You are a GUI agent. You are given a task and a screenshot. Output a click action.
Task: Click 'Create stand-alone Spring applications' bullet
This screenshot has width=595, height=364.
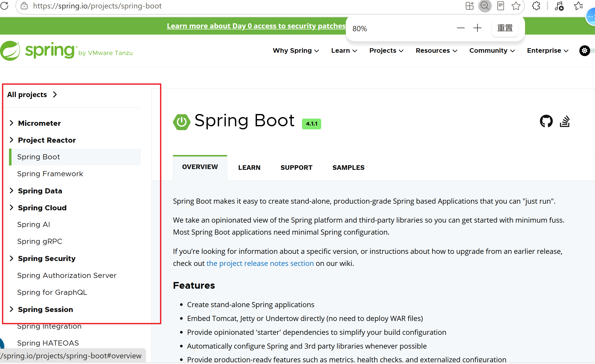click(x=250, y=305)
